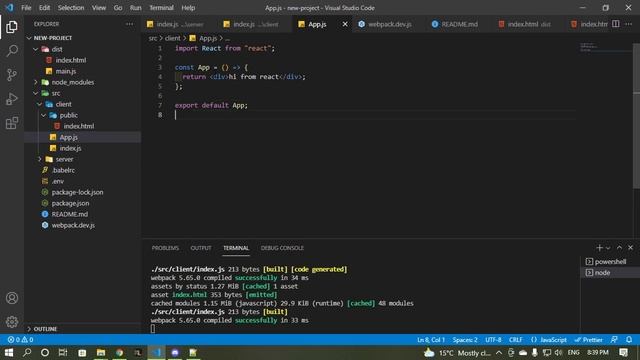The height and width of the screenshot is (360, 640).
Task: Open package-lock.json in explorer
Action: 77,192
